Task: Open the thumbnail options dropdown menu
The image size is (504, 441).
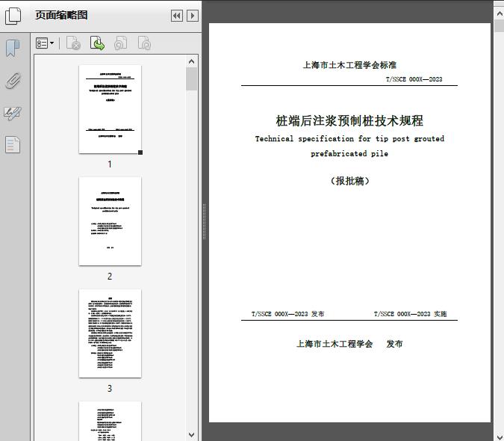Action: tap(45, 43)
